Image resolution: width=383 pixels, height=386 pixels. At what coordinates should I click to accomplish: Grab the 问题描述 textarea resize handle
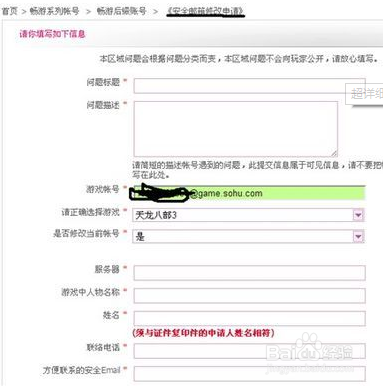(x=334, y=153)
